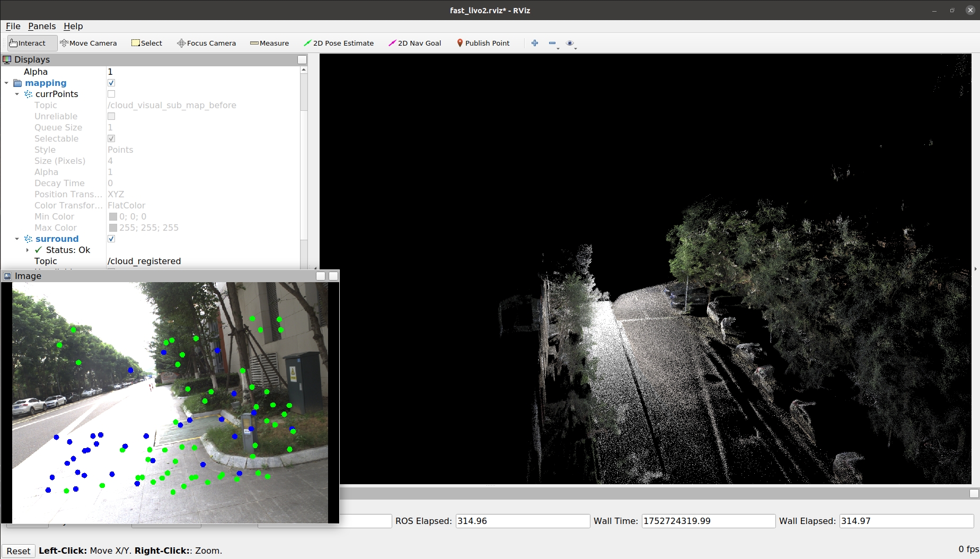
Task: Click the Wall Time field
Action: 708,521
